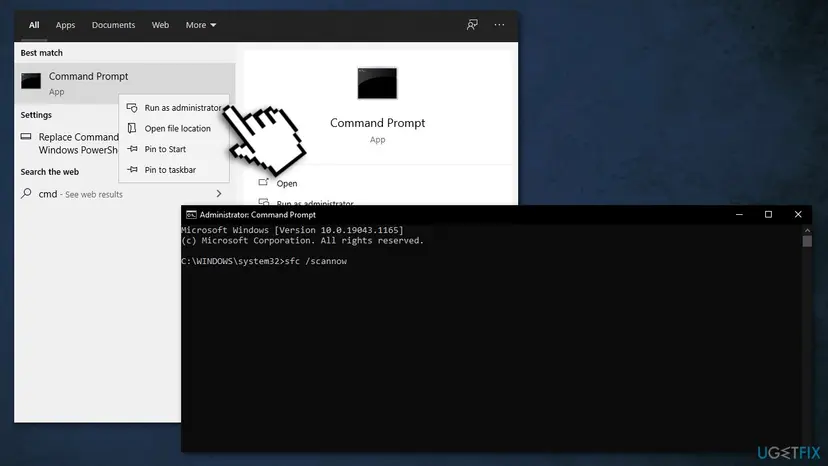This screenshot has width=828, height=466.
Task: Click the file icon beside Open file location
Action: [x=132, y=128]
